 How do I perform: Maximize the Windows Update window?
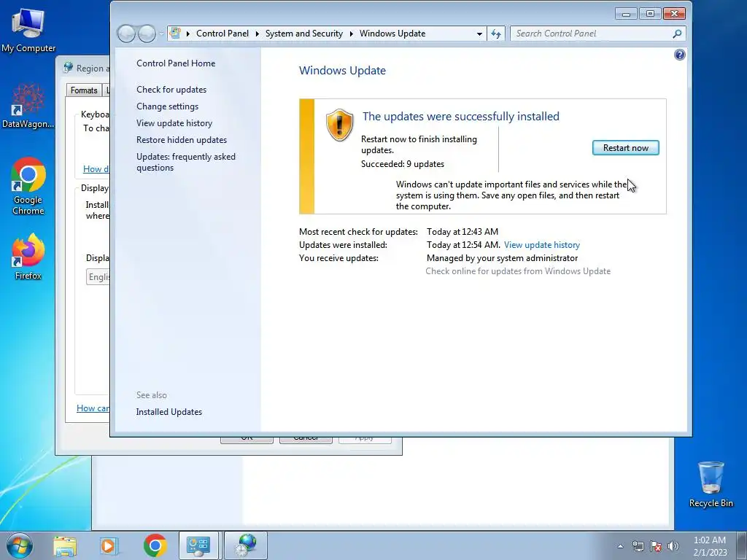pyautogui.click(x=650, y=13)
